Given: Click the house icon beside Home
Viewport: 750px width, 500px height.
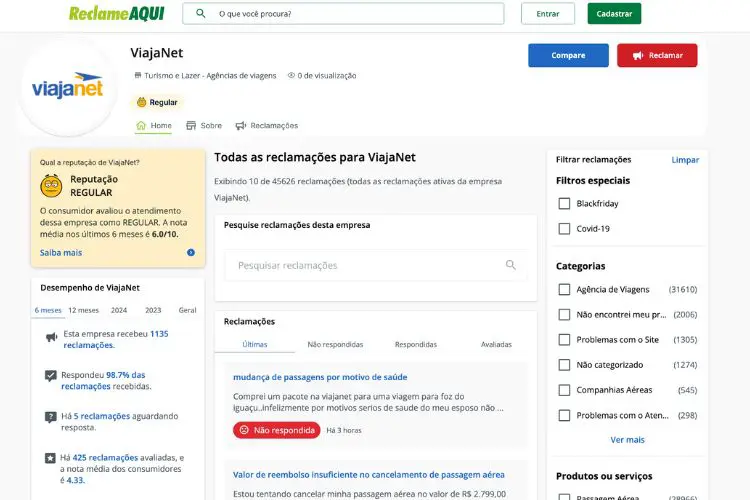Looking at the screenshot, I should (141, 125).
